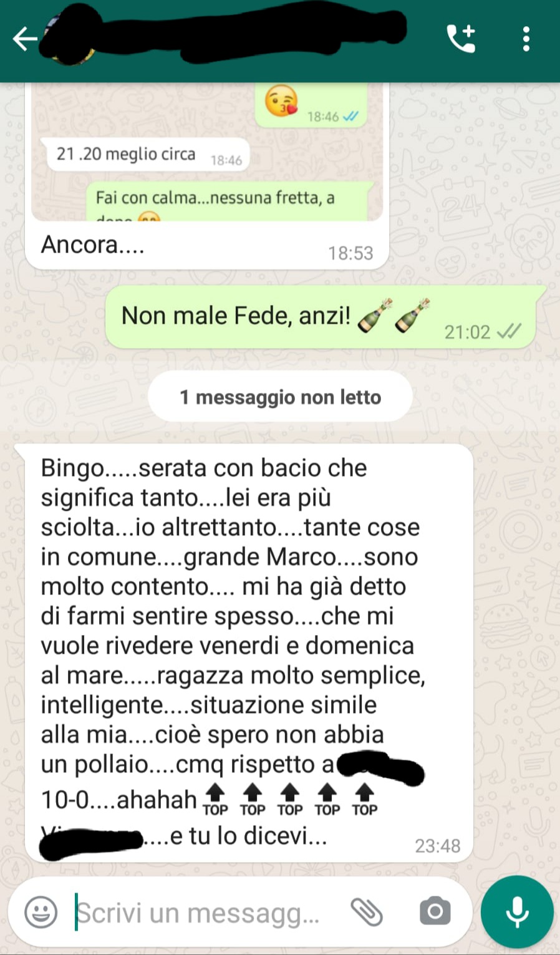This screenshot has width=560, height=955.
Task: Select the "Non male Fede, anzi!" message
Action: click(x=321, y=317)
